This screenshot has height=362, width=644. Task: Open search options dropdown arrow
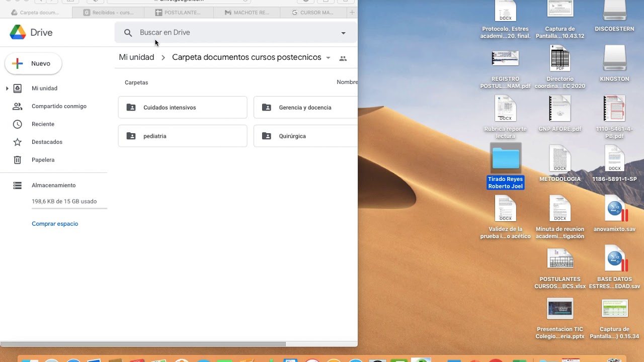343,33
